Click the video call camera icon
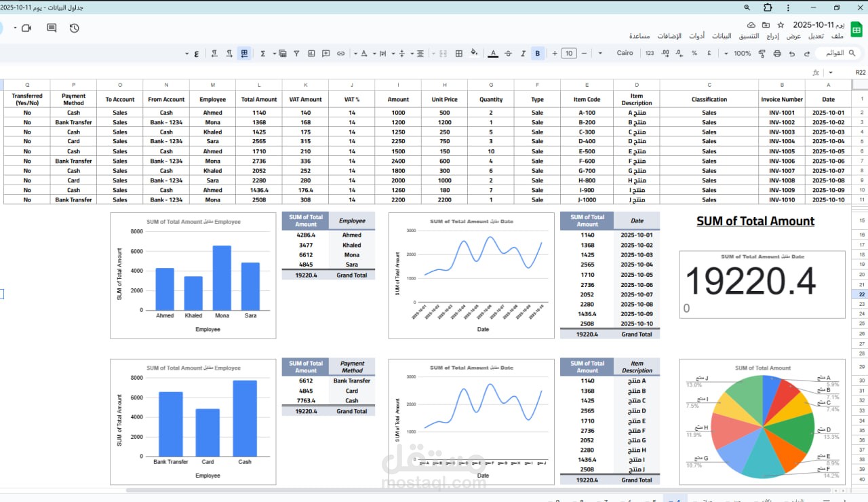Image resolution: width=868 pixels, height=502 pixels. [26, 28]
